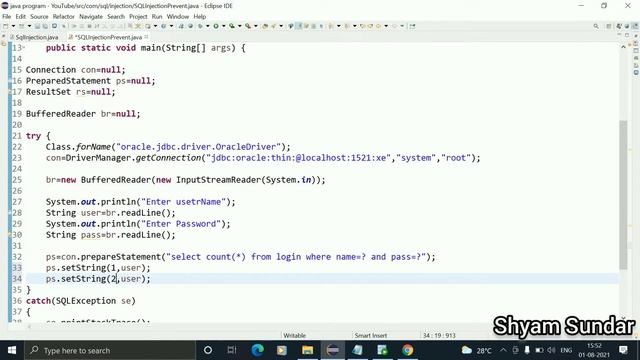
Task: Click the scroll-up arrow of the editor
Action: pos(623,47)
